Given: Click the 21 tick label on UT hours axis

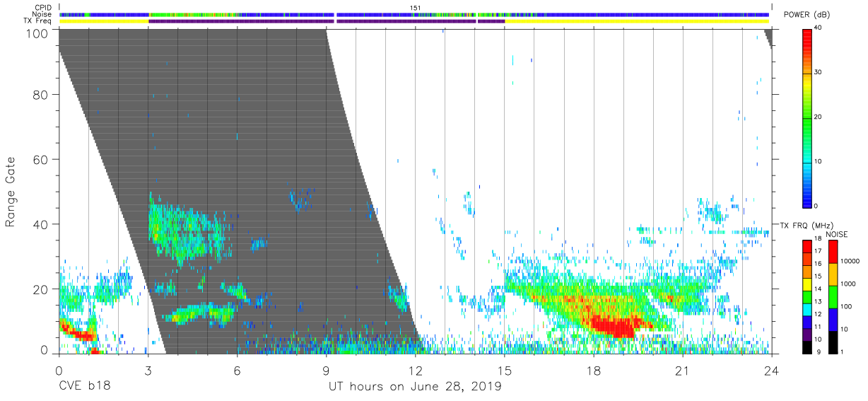Looking at the screenshot, I should pyautogui.click(x=683, y=371).
